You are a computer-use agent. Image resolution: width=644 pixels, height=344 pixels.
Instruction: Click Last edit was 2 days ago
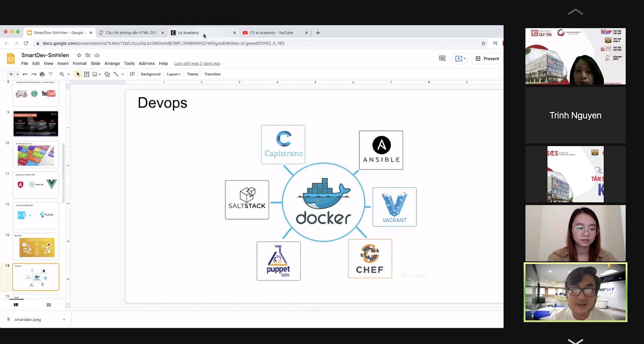coord(197,64)
